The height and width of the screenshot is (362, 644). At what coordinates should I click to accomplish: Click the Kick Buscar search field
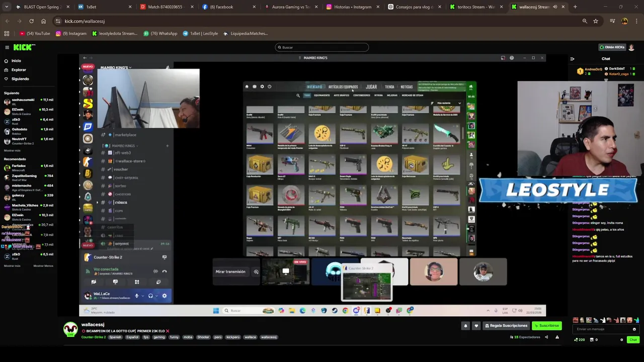322,47
